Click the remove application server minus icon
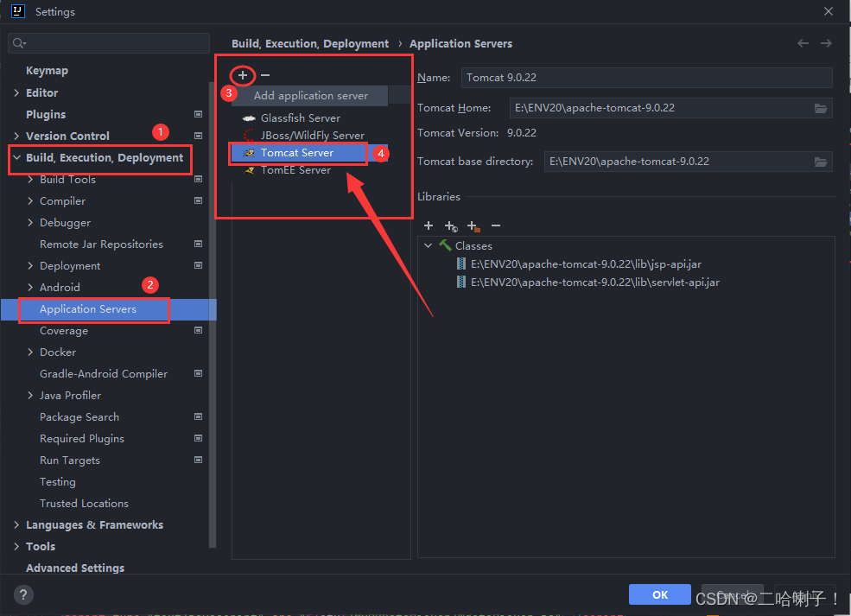This screenshot has height=616, width=851. 265,75
